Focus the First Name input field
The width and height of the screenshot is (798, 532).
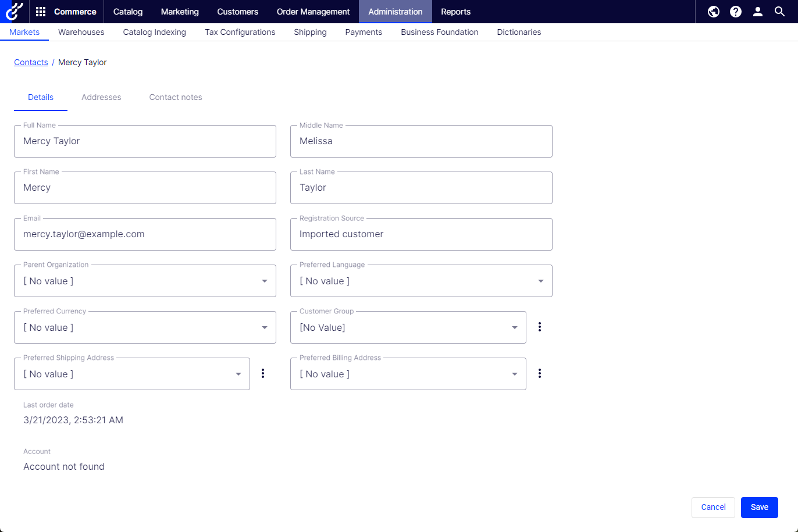tap(145, 188)
